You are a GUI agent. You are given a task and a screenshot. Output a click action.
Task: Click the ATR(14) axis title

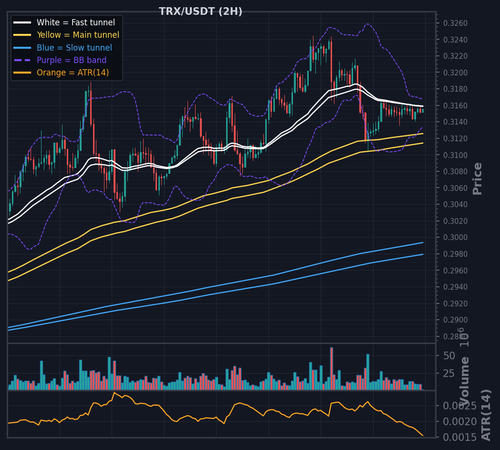486,415
